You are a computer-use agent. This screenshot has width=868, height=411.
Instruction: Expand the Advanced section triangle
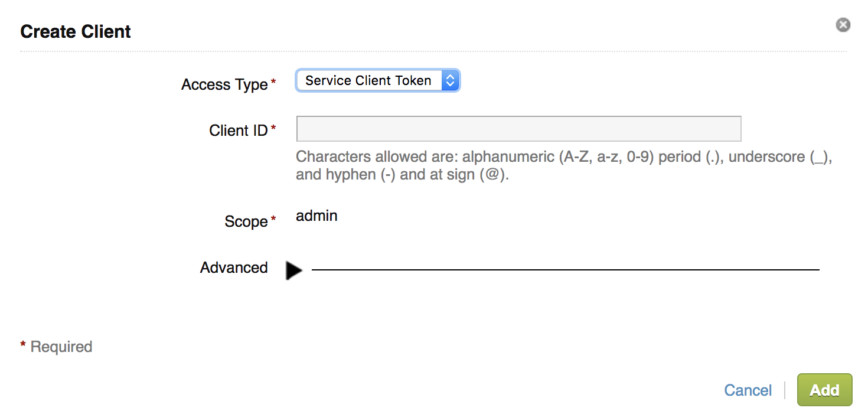(x=293, y=270)
